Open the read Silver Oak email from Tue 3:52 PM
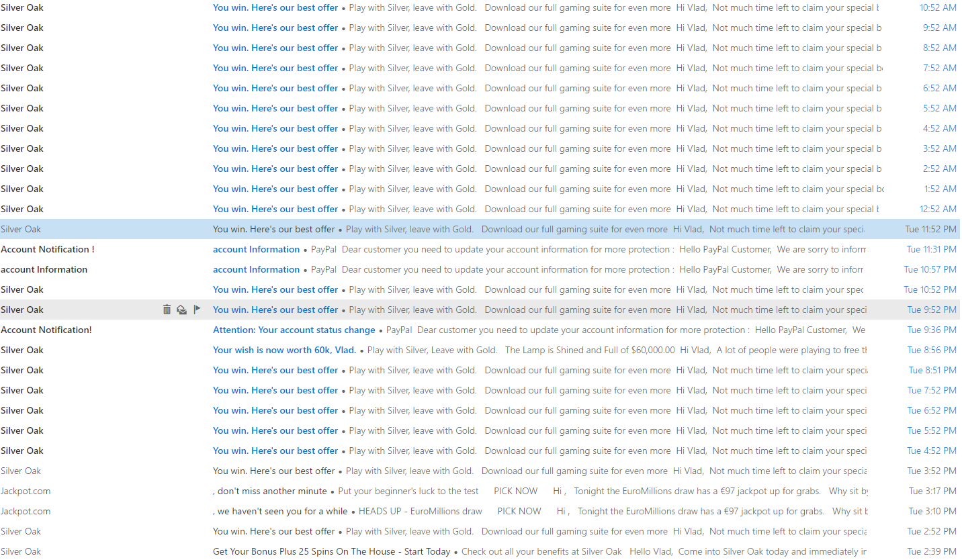 pos(481,471)
